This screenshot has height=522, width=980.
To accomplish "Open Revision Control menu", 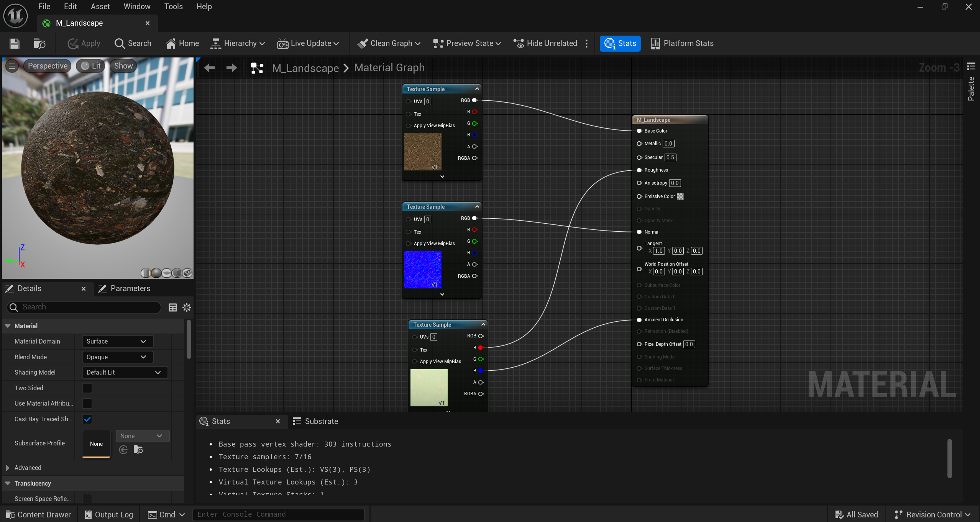I will [932, 514].
